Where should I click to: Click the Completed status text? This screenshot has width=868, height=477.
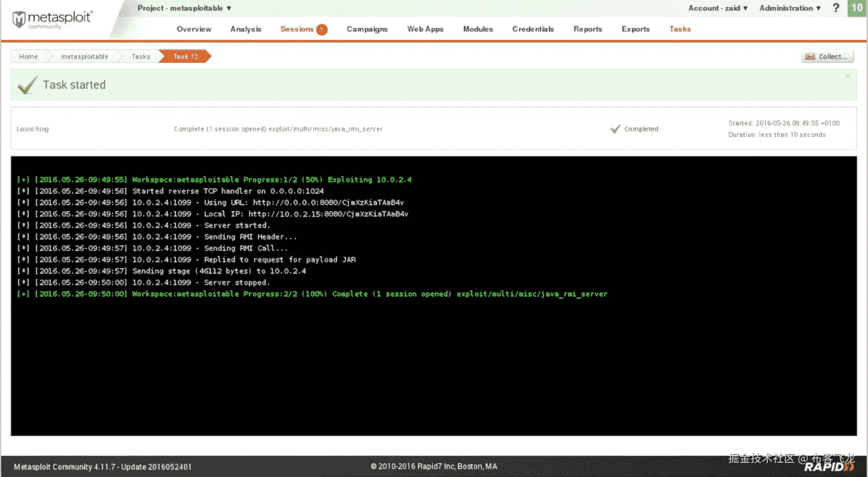(641, 129)
